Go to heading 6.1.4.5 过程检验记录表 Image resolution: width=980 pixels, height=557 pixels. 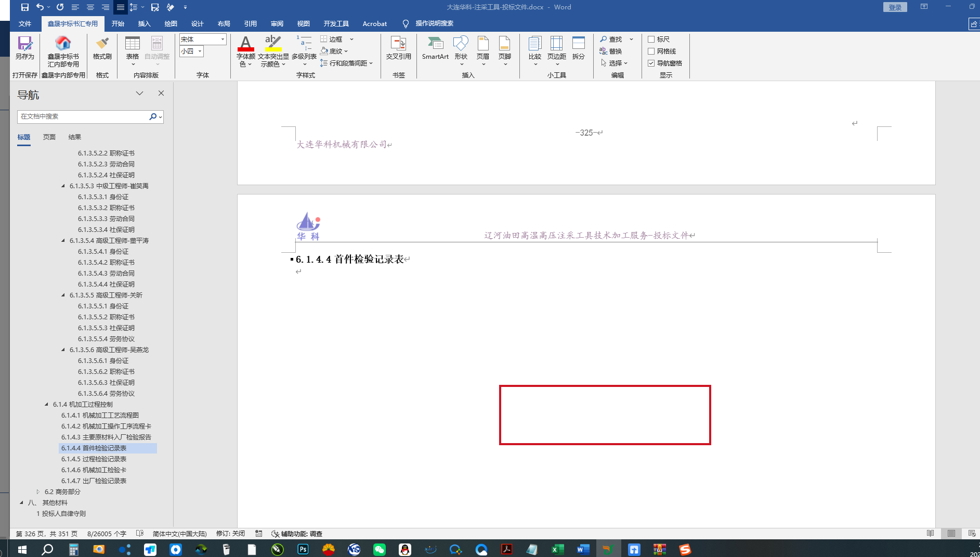pyautogui.click(x=94, y=459)
